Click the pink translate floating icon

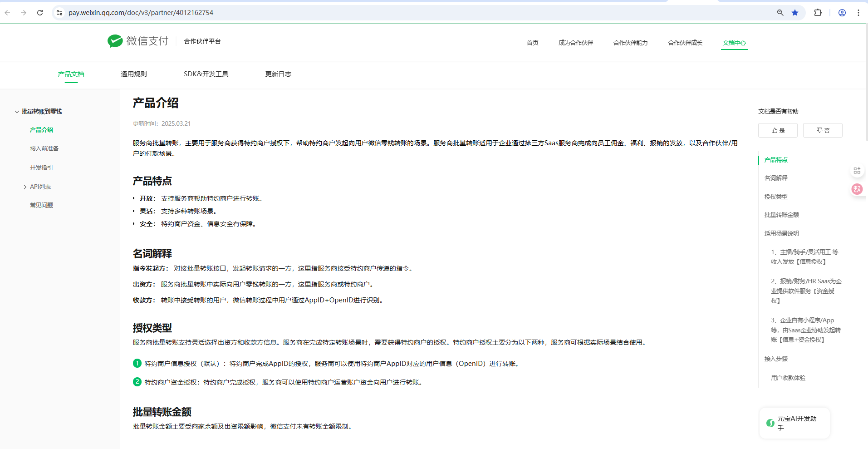(x=857, y=189)
